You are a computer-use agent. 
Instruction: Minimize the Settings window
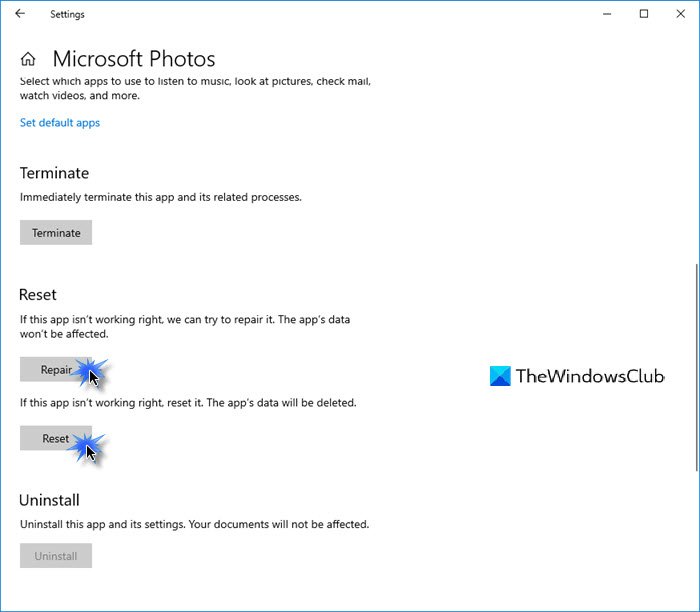pos(607,14)
